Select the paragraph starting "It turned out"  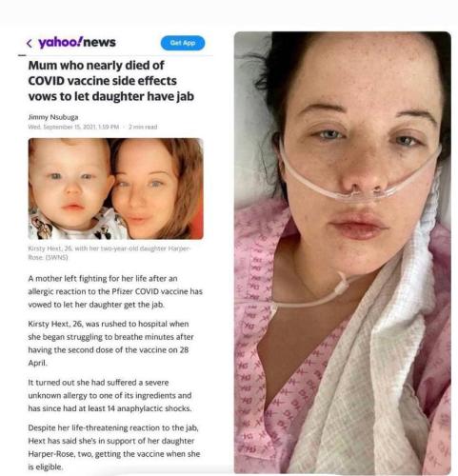point(110,395)
